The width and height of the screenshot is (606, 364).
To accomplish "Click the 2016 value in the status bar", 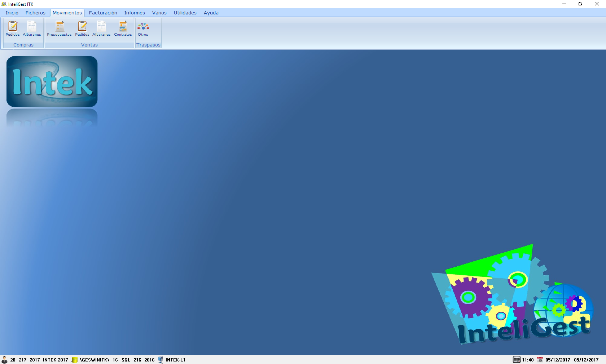I will pos(149,360).
